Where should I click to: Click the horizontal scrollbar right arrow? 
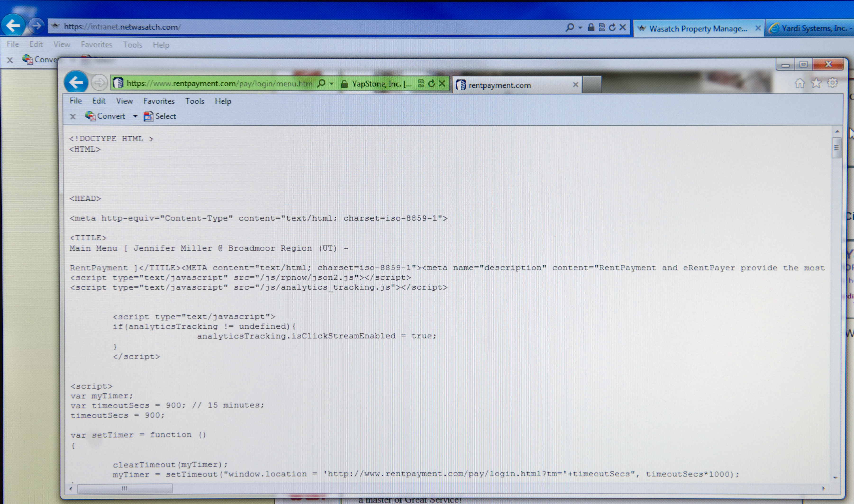[823, 488]
